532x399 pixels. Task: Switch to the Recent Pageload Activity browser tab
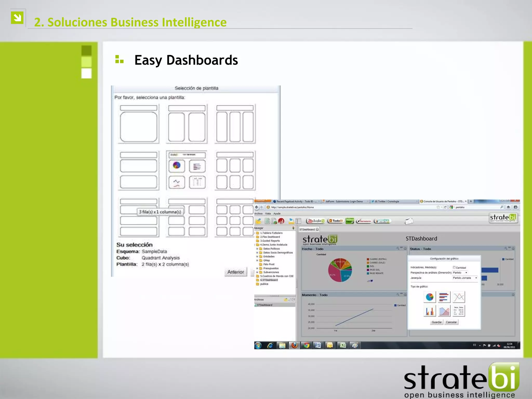click(296, 201)
